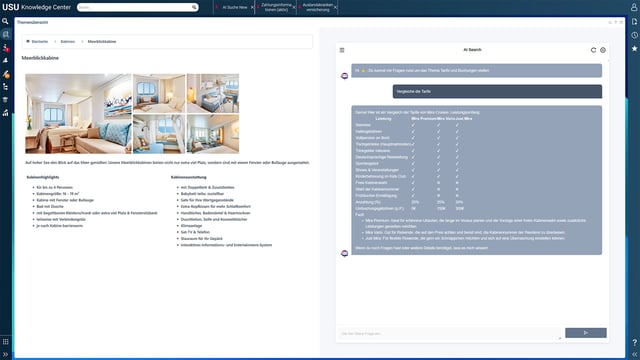Open the top middle cabin photo

159,93
